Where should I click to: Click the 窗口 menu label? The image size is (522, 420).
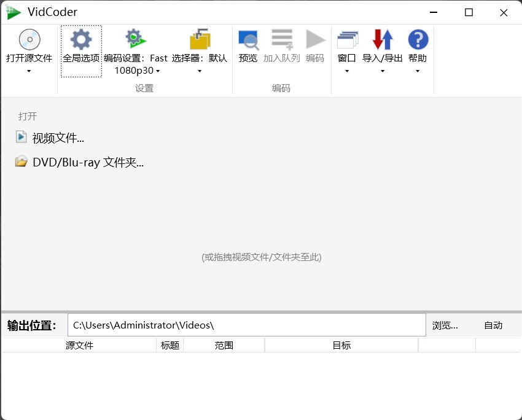click(346, 58)
